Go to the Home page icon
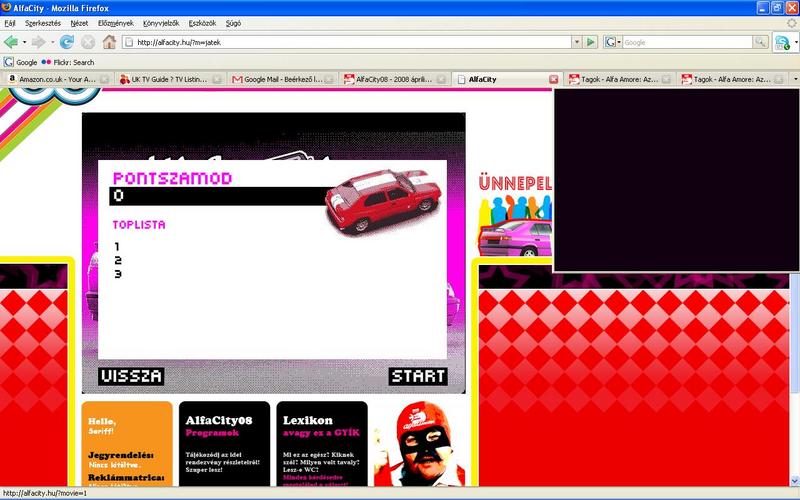The width and height of the screenshot is (800, 500). coord(109,42)
